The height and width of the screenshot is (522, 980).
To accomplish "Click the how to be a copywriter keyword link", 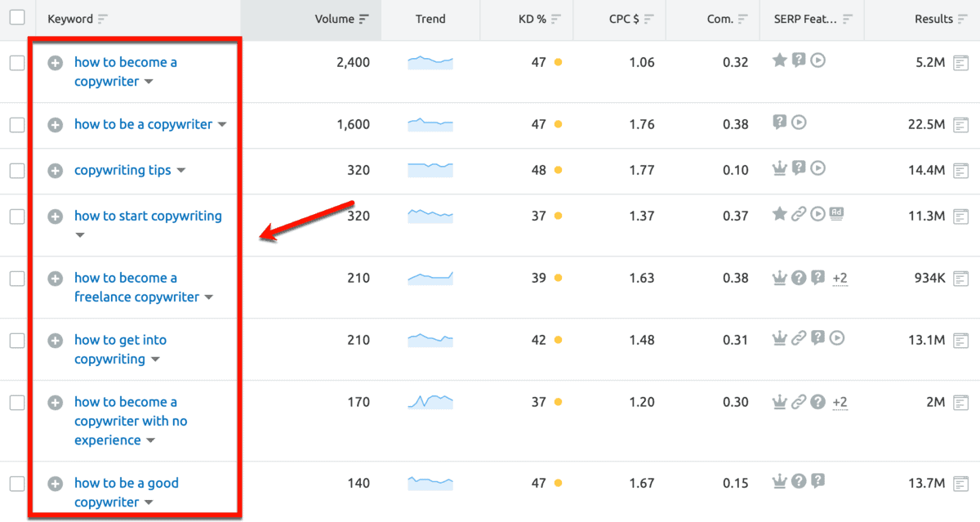I will (x=142, y=123).
